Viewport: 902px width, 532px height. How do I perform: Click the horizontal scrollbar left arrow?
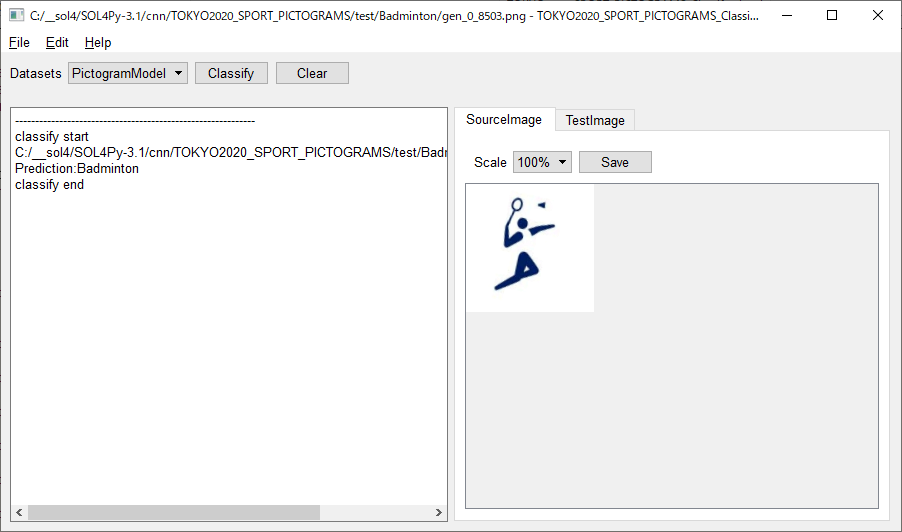tap(19, 512)
